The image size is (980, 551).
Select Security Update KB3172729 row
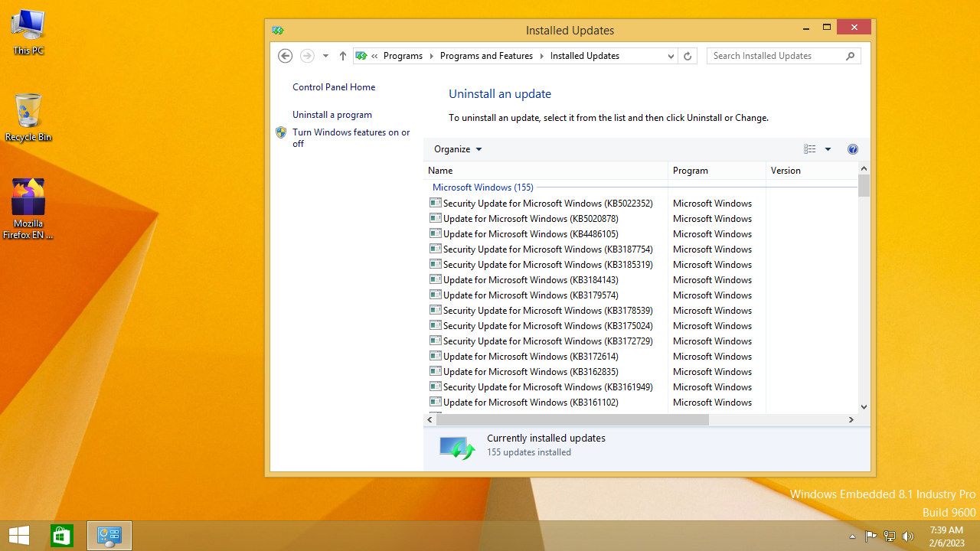point(642,341)
